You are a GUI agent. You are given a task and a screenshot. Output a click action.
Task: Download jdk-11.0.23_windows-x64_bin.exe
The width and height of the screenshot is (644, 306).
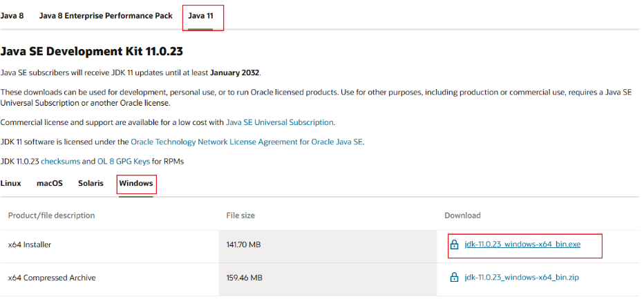point(522,245)
